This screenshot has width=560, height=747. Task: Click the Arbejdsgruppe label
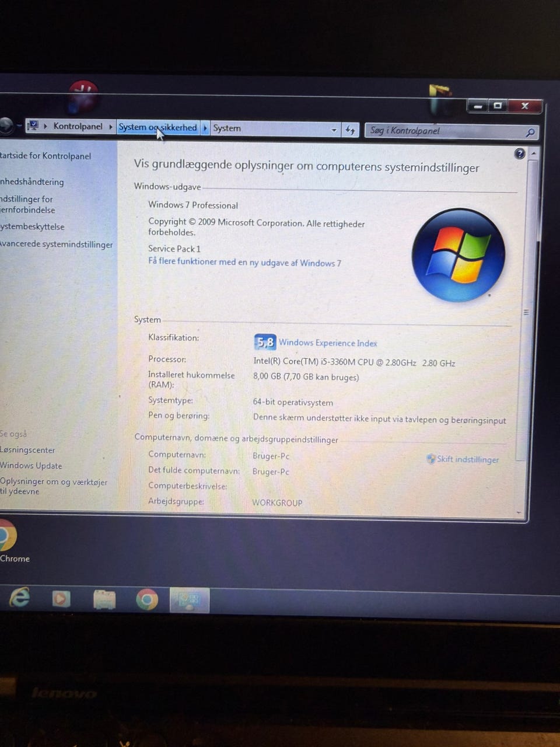click(x=176, y=501)
